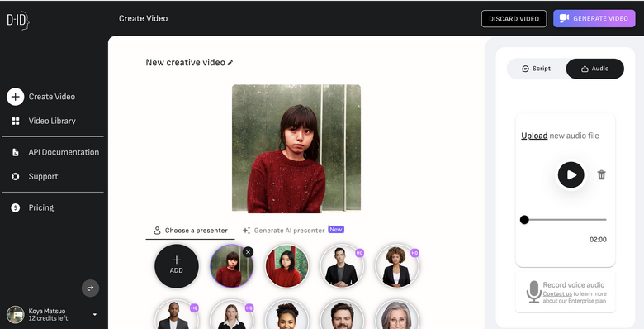Switch to Script mode toggle
Screen dimensions: 644x329
pyautogui.click(x=536, y=69)
